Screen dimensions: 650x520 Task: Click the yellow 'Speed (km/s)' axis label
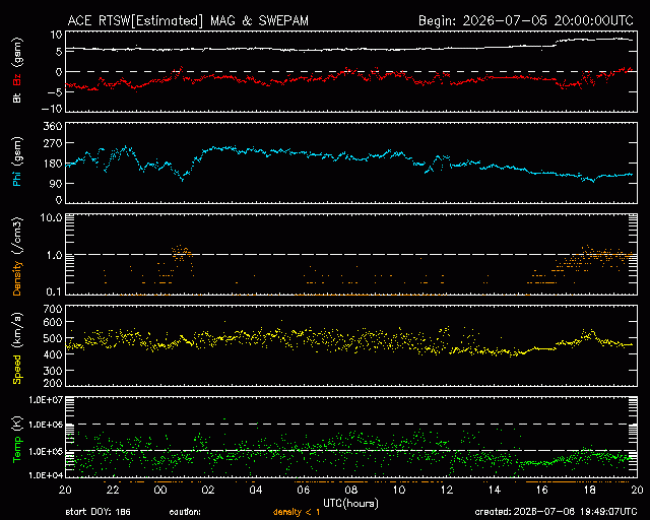pos(17,348)
